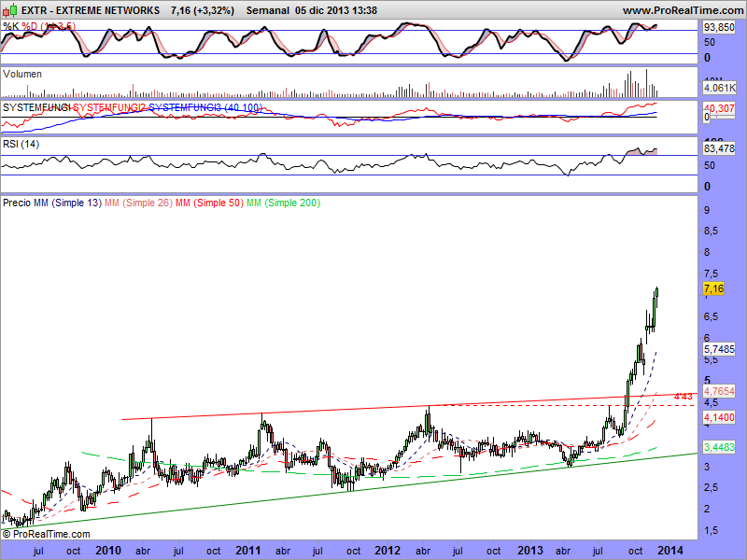Click the 5,7485 moving average value tag
The width and height of the screenshot is (747, 560).
719,349
